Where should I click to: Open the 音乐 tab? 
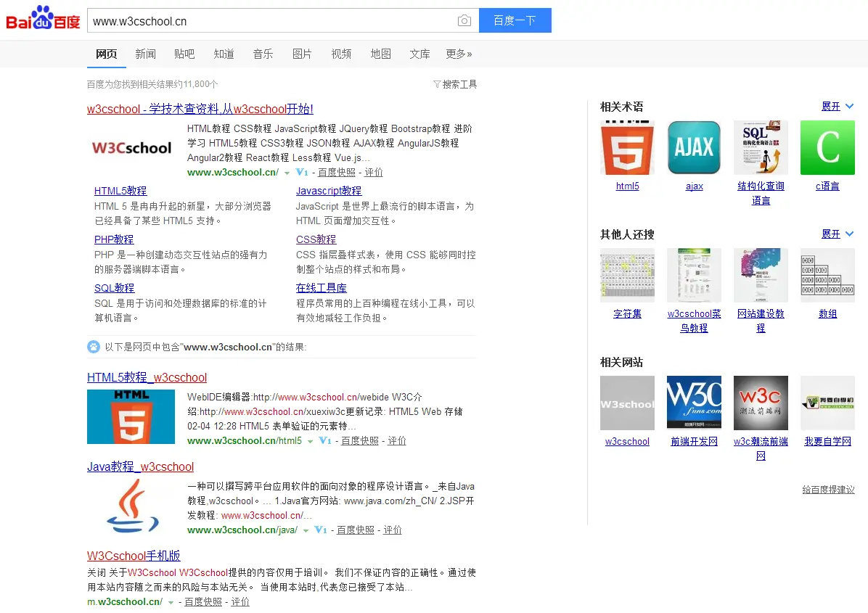click(x=263, y=54)
